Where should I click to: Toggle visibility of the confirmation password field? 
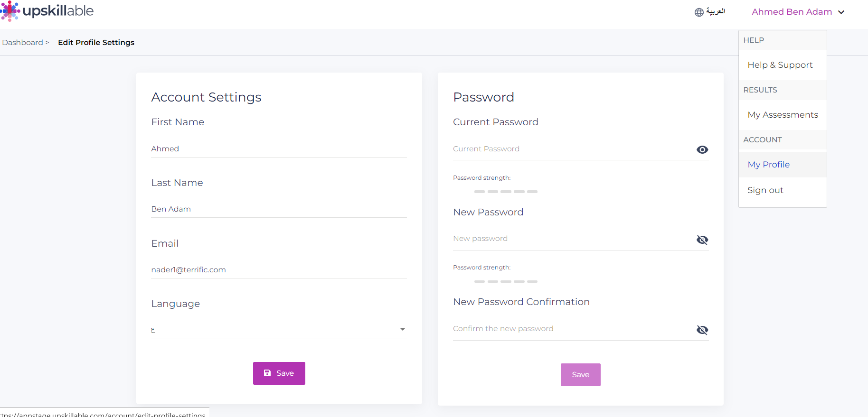(x=702, y=330)
